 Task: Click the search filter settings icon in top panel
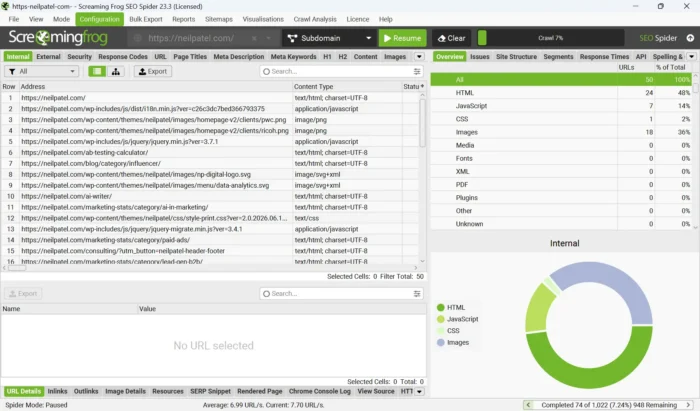[417, 71]
